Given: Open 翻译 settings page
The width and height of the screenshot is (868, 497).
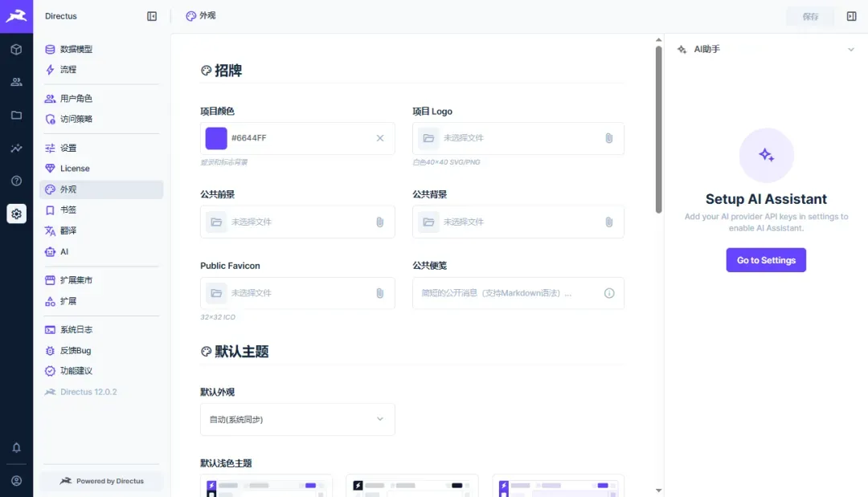Looking at the screenshot, I should click(x=101, y=231).
